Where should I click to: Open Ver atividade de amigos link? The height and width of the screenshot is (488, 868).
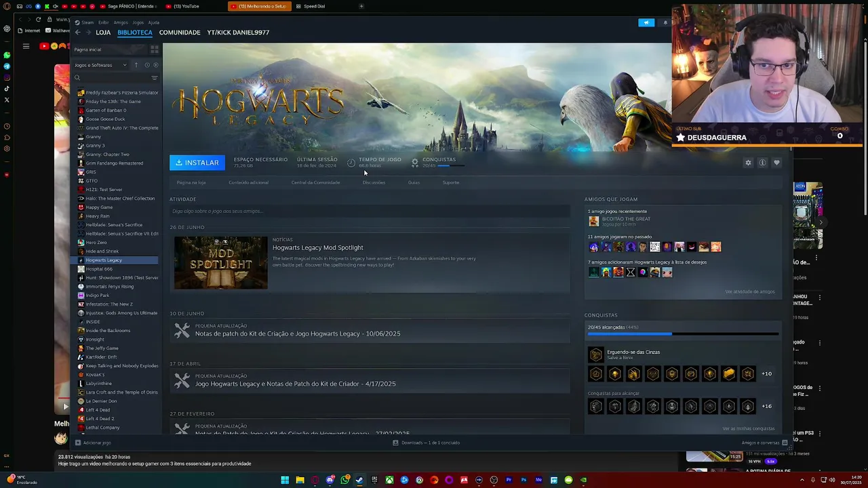749,291
